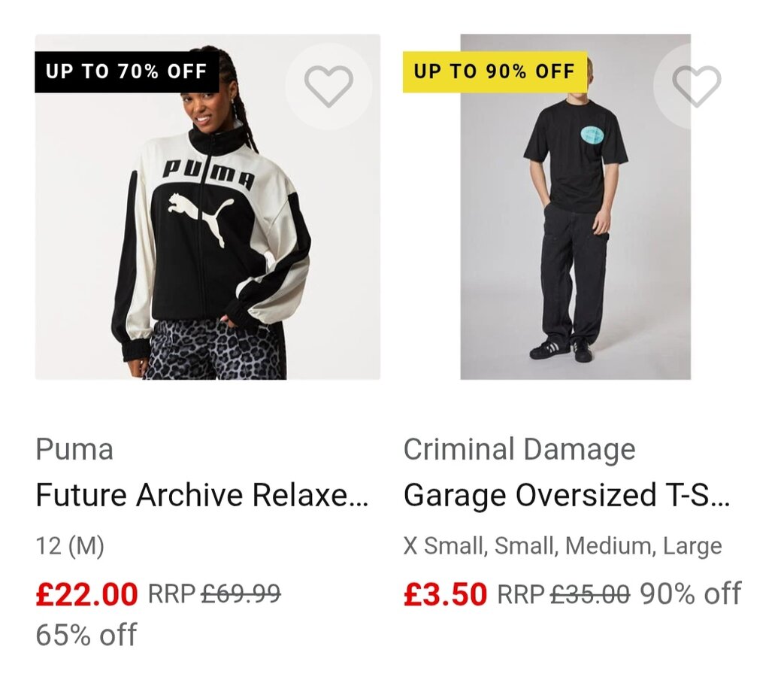Tap the '90% off' text beside £35.00

[x=690, y=594]
